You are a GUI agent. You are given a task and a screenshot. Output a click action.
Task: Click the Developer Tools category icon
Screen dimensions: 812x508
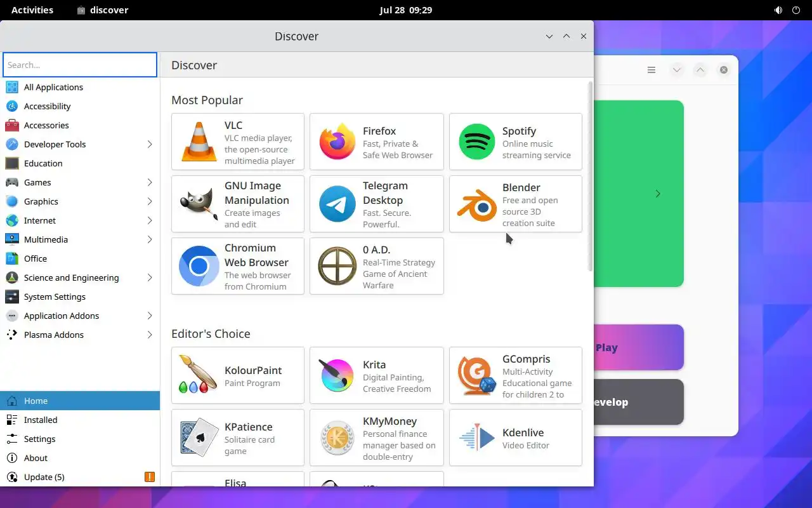(x=12, y=144)
